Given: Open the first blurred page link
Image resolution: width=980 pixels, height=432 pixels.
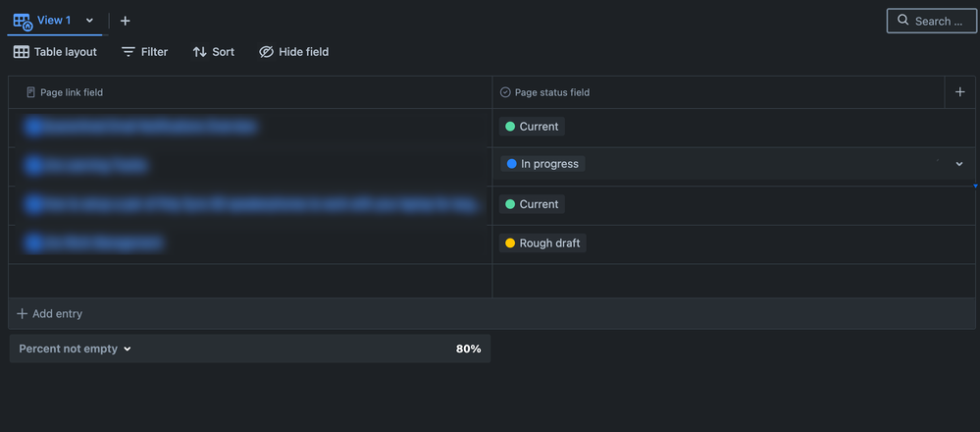Looking at the screenshot, I should pos(142,127).
